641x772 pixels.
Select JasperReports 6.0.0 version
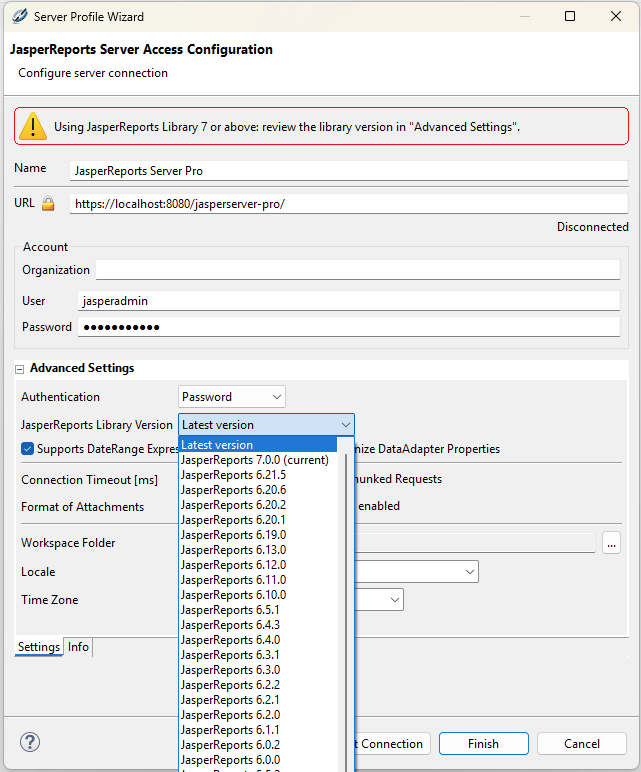click(258, 760)
